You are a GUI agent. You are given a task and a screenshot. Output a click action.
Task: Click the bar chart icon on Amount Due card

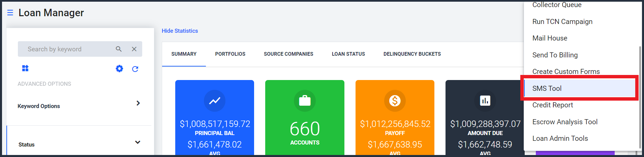coord(485,101)
